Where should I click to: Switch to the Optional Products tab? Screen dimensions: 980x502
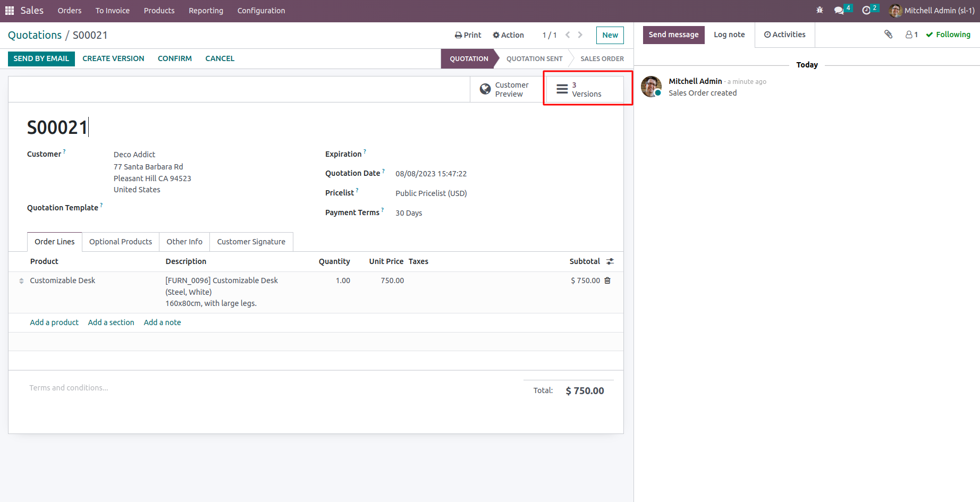[x=121, y=242]
